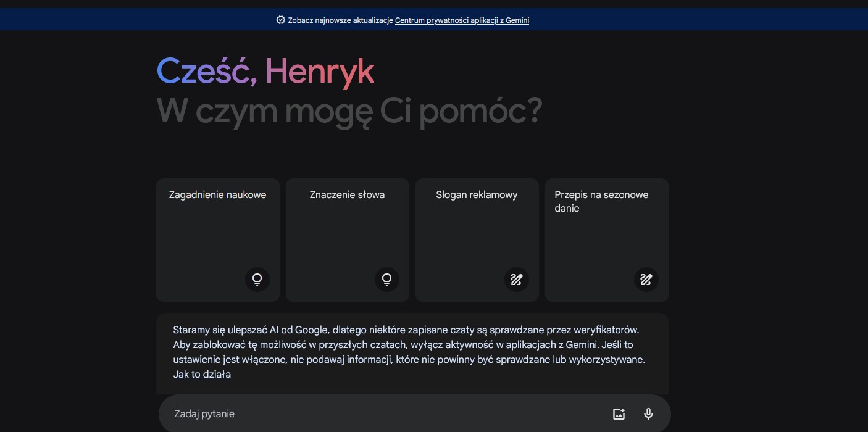Choose the Znaczenie słowa suggestion title

click(x=347, y=195)
